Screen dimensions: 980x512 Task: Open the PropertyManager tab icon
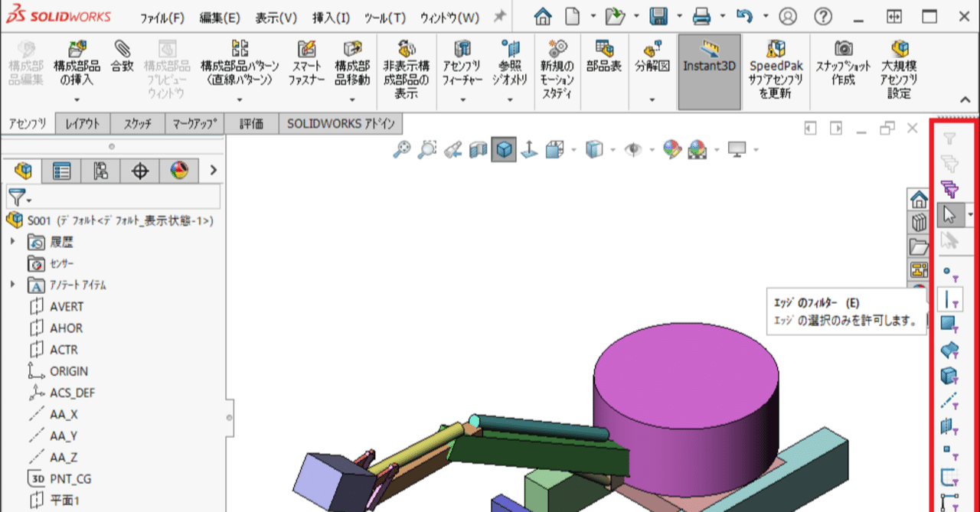click(61, 171)
